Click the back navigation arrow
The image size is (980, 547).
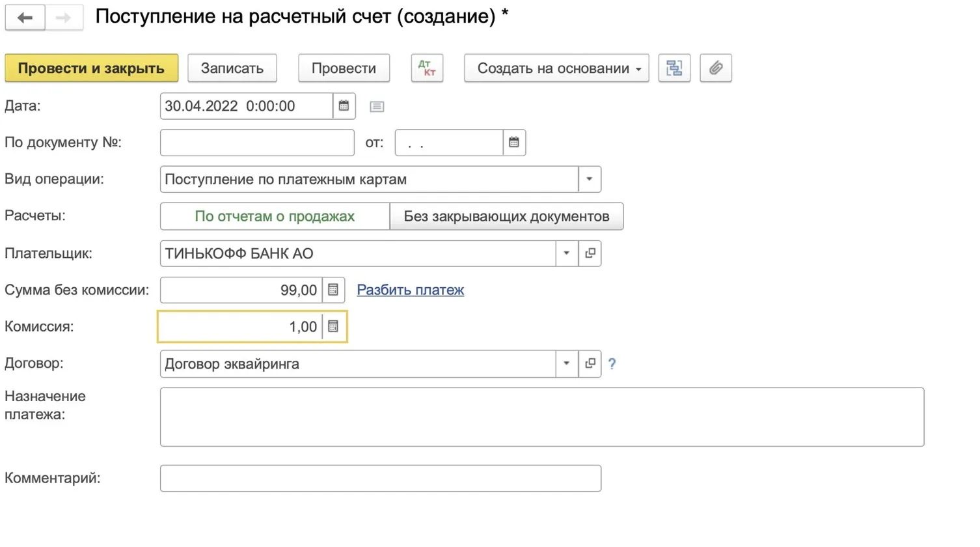25,18
